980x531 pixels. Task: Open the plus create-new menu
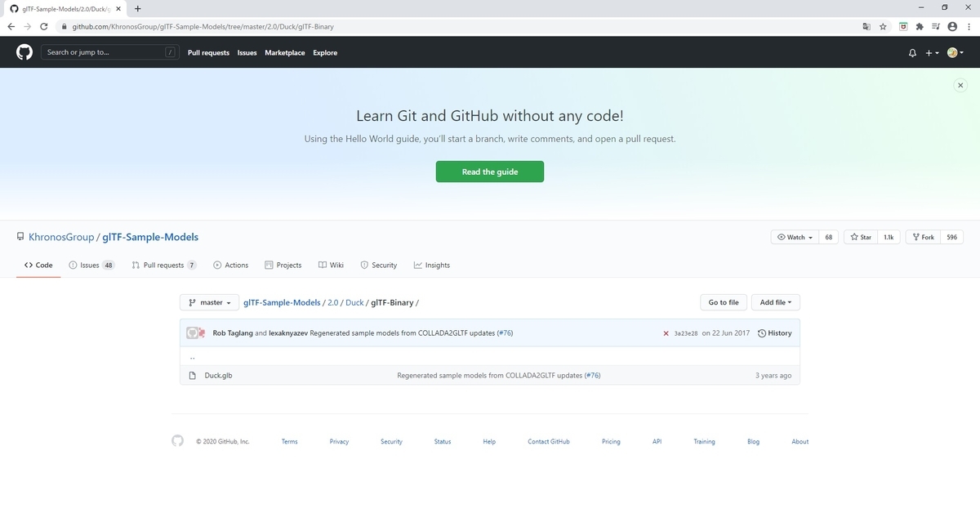click(x=932, y=53)
